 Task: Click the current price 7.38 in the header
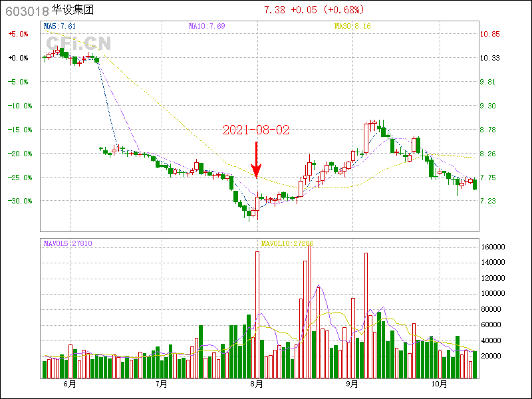(275, 10)
